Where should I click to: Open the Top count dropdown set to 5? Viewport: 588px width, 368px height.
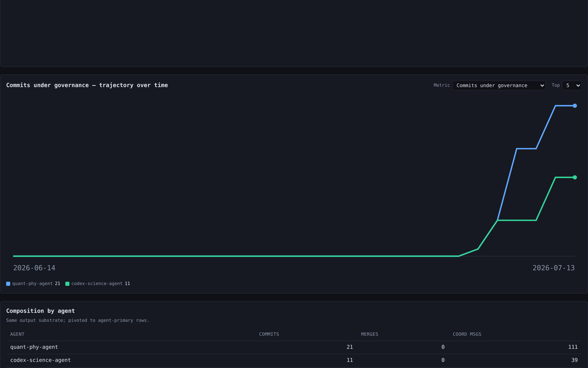[x=571, y=85]
